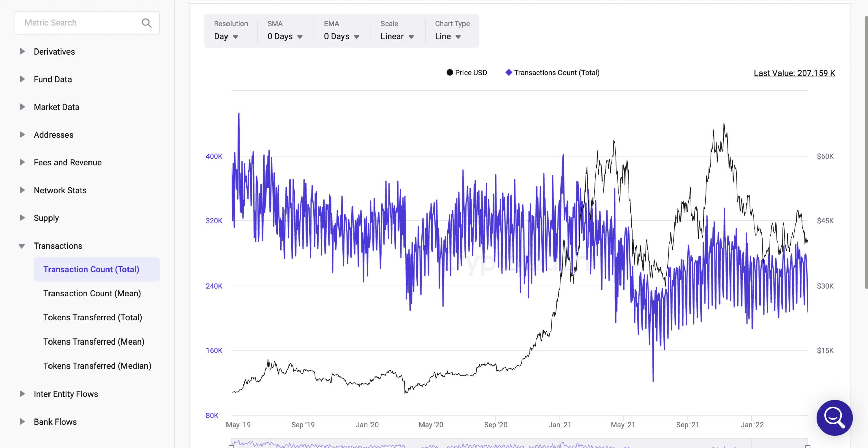This screenshot has height=448, width=868.
Task: Expand the Addresses category
Action: pyautogui.click(x=22, y=135)
